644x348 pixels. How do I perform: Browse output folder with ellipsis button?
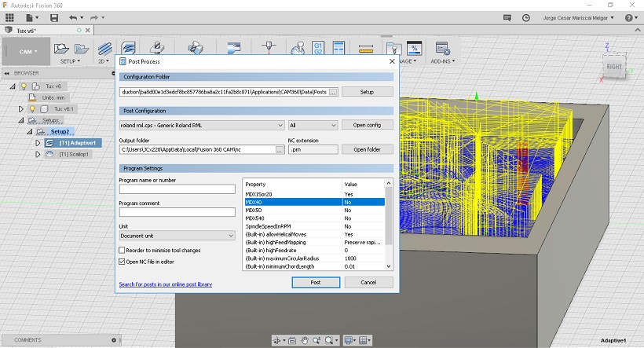(280, 150)
